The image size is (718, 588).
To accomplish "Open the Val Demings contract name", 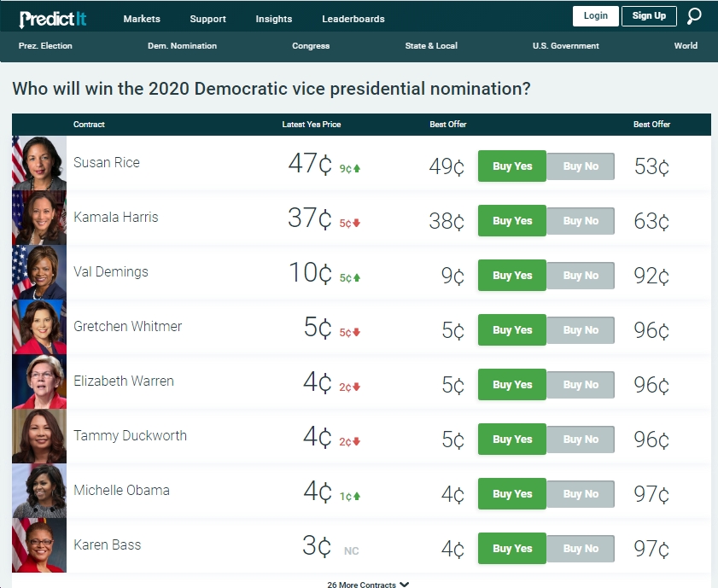I will pos(111,271).
